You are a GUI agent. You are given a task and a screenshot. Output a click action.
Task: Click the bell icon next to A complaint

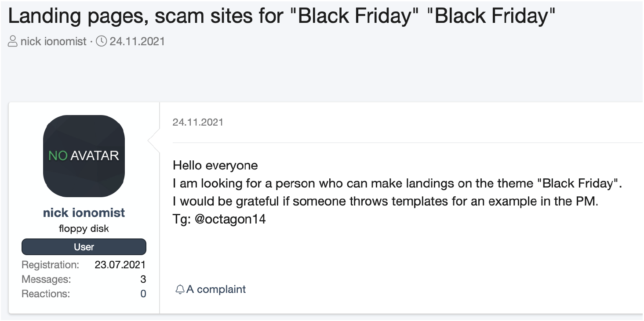[180, 289]
